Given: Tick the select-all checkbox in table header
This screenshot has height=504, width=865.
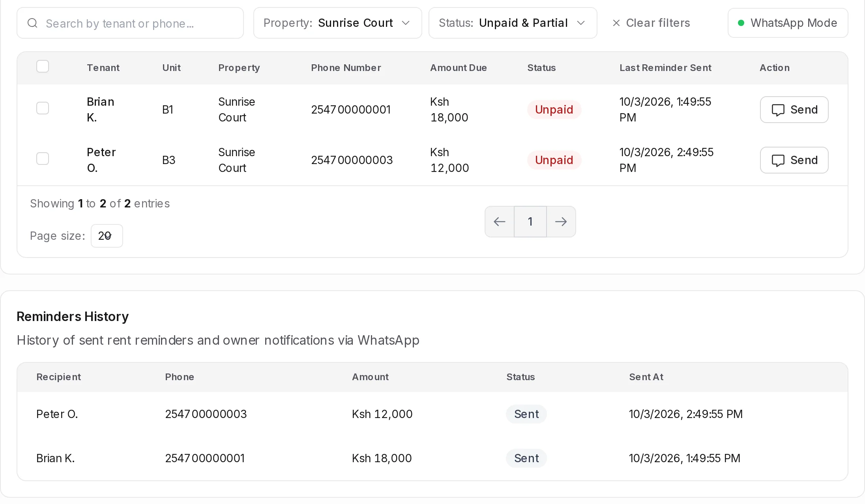Looking at the screenshot, I should click(x=43, y=66).
